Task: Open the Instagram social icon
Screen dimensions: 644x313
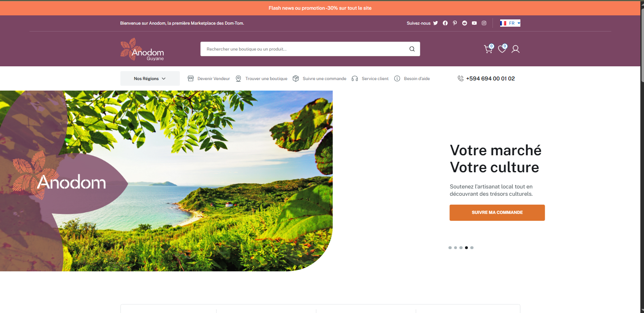Action: click(x=484, y=23)
